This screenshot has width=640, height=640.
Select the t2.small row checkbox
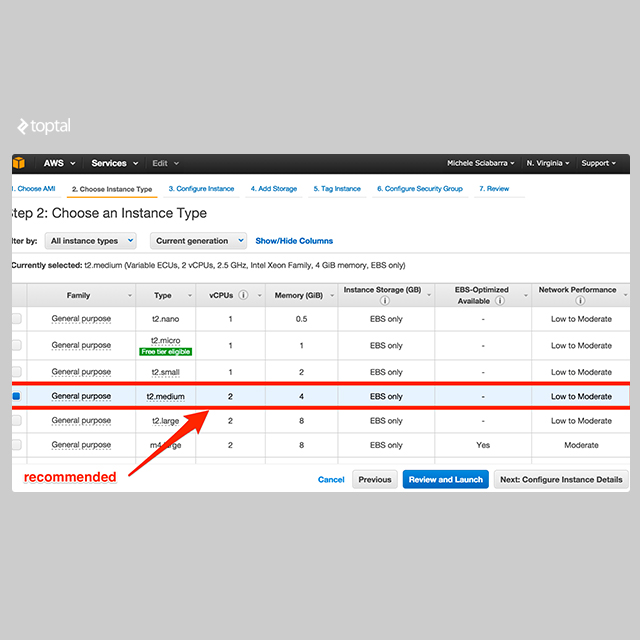click(x=16, y=372)
